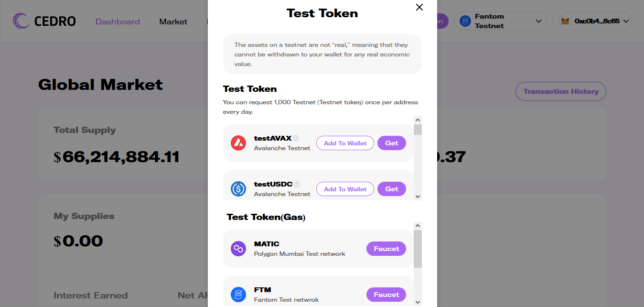Open the FTM Faucet
The height and width of the screenshot is (307, 644).
coord(386,295)
